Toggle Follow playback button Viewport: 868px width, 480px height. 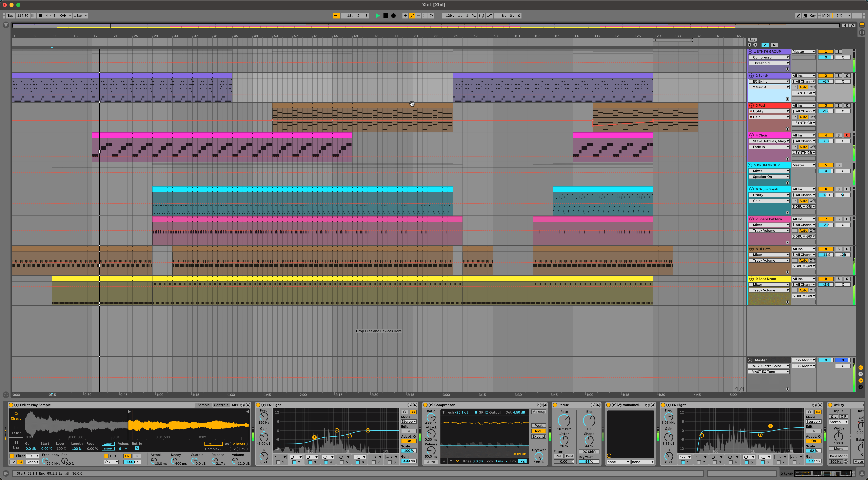tap(337, 15)
